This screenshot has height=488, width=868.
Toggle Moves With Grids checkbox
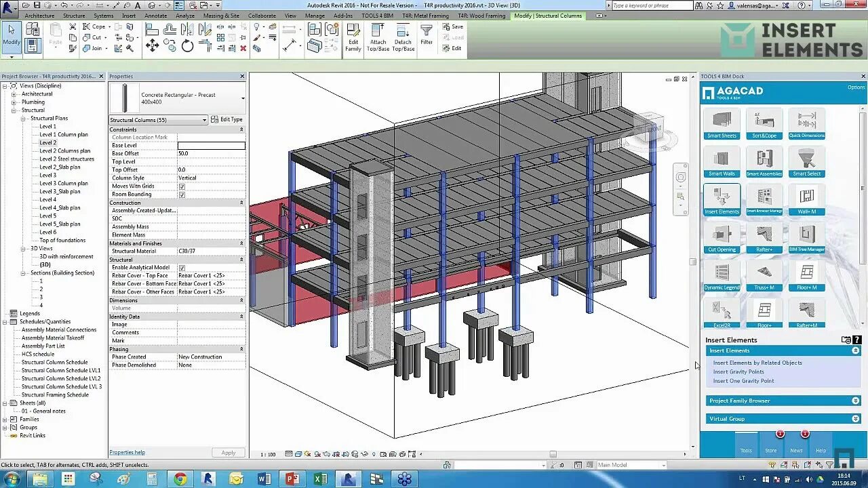click(182, 186)
